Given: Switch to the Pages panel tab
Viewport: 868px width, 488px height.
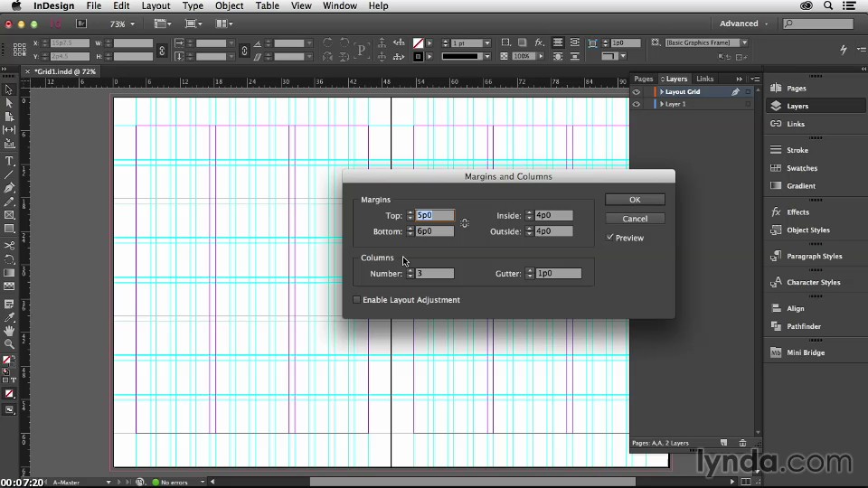Looking at the screenshot, I should pyautogui.click(x=643, y=79).
